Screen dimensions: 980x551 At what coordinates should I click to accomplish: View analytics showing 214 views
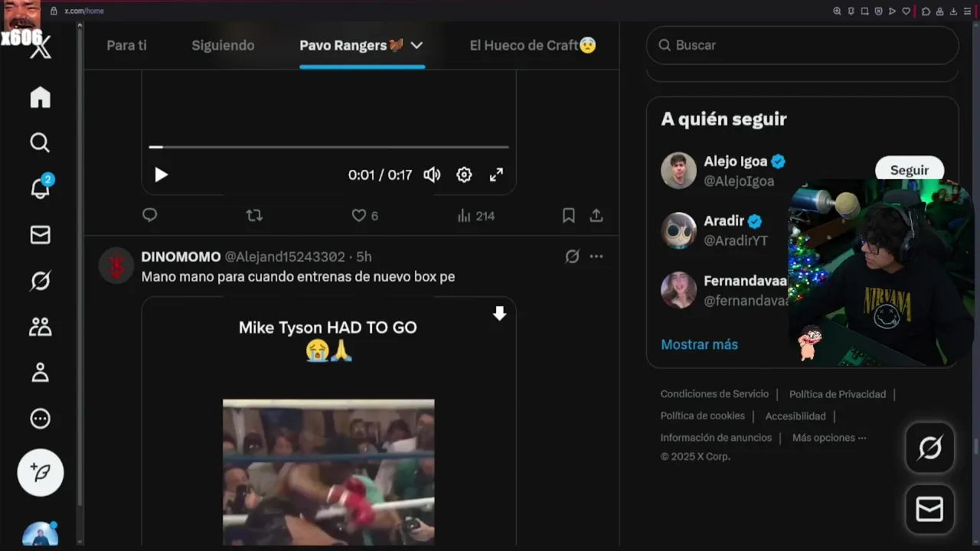pyautogui.click(x=475, y=216)
